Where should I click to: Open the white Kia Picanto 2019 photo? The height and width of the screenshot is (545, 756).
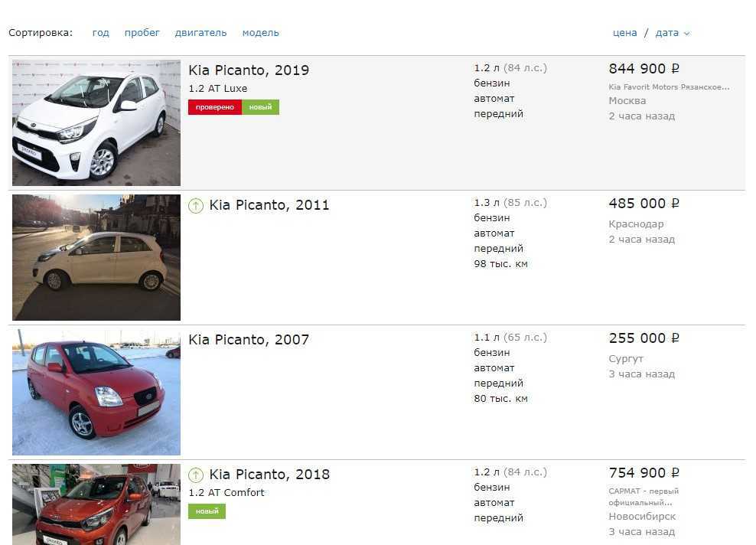(x=96, y=122)
